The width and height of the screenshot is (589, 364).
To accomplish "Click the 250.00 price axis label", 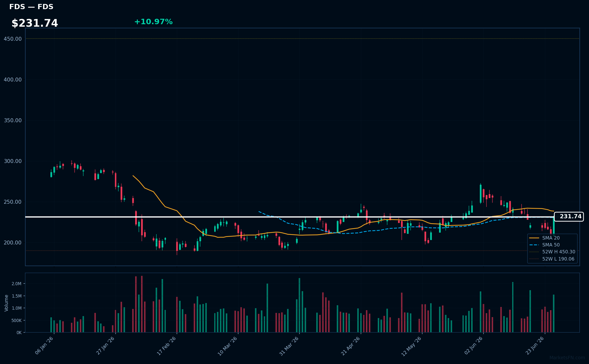I will [13, 202].
